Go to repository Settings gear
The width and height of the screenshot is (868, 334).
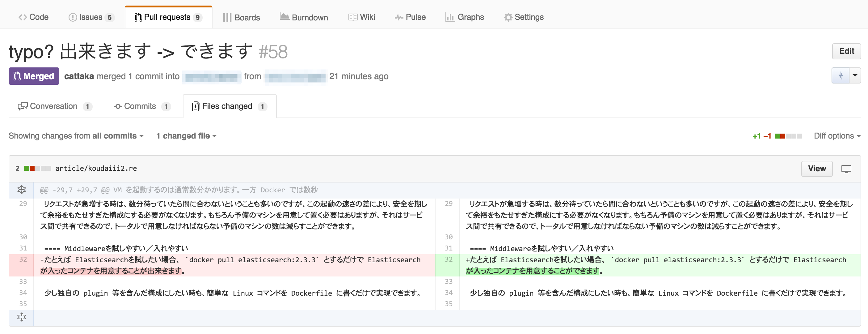coord(524,17)
